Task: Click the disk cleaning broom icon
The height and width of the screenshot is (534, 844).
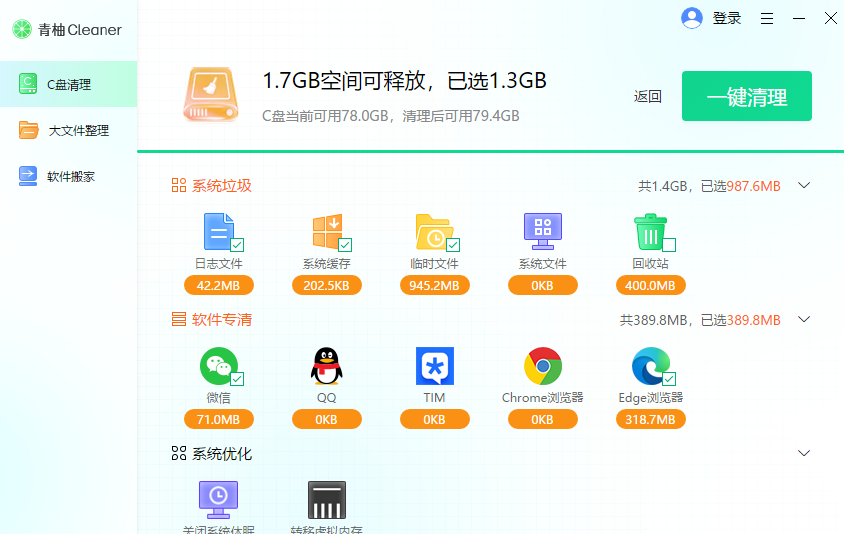Action: point(210,94)
